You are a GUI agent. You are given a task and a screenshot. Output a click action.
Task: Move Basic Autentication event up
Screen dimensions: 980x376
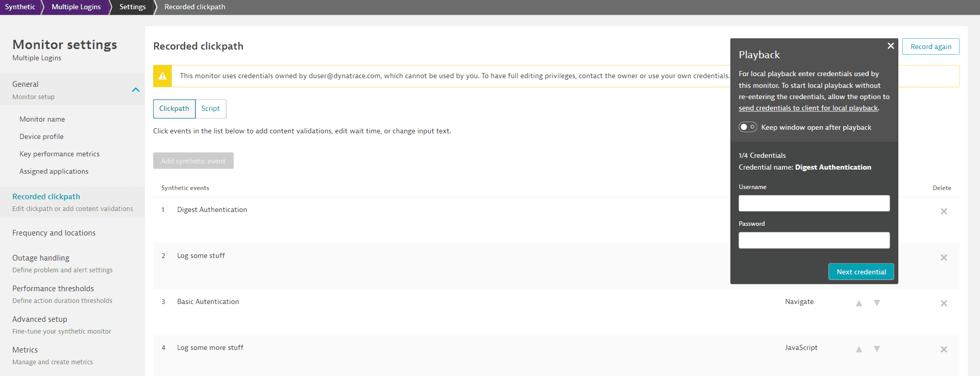click(859, 303)
